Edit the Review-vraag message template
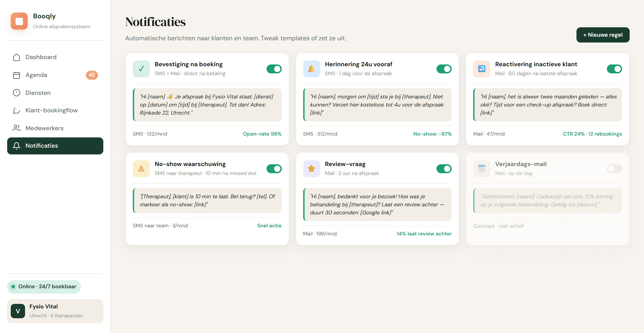 [x=377, y=204]
